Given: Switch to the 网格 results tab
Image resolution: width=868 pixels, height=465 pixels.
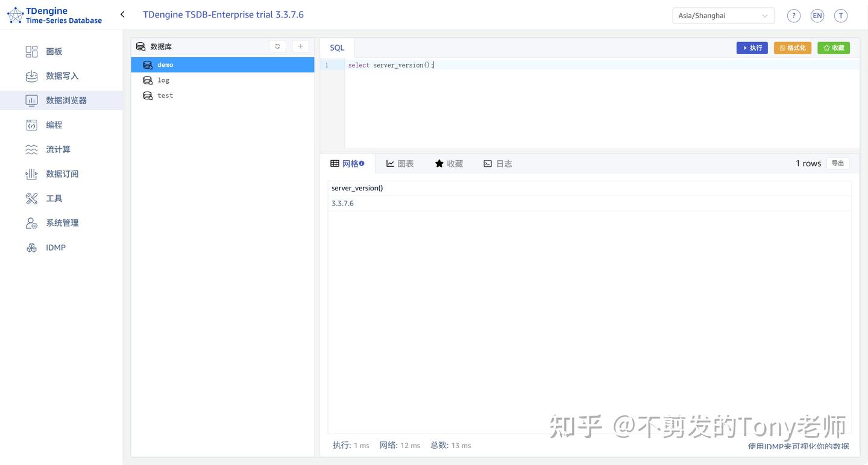Looking at the screenshot, I should [x=347, y=164].
